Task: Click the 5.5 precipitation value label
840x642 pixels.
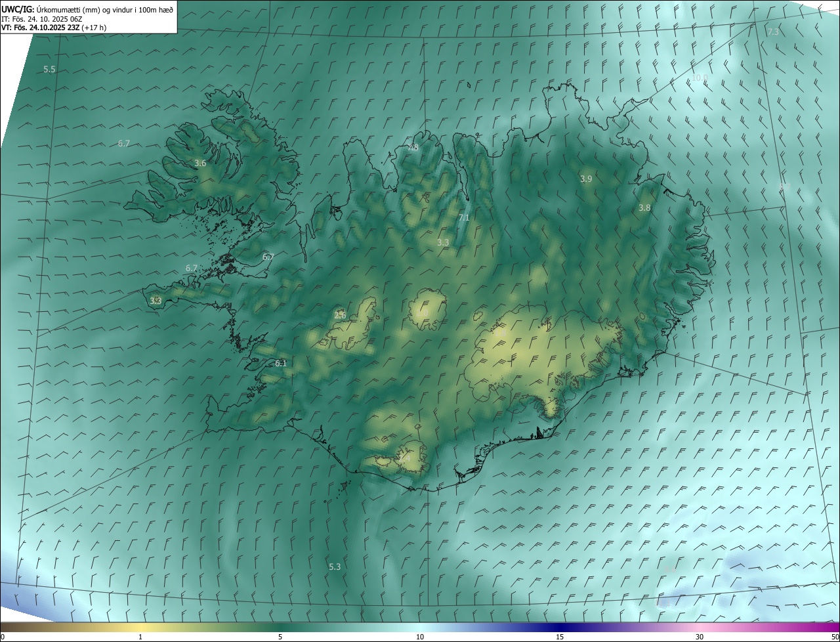Action: click(x=49, y=69)
